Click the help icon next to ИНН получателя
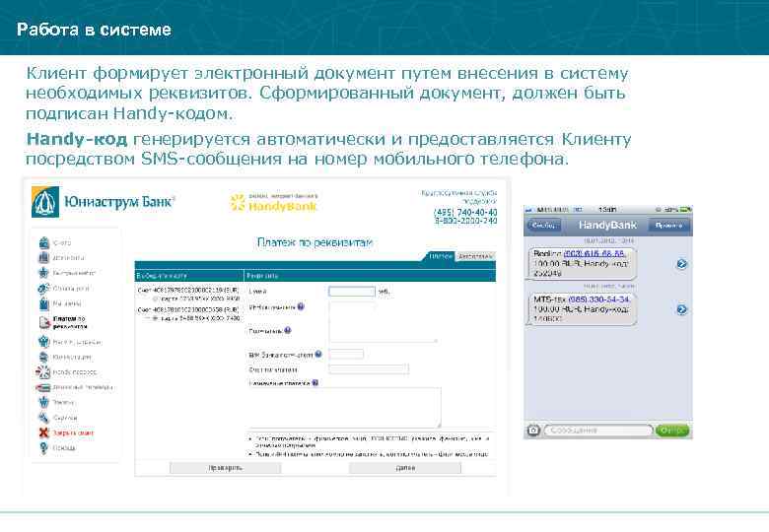Viewport: 769px width, 532px height. 301,306
